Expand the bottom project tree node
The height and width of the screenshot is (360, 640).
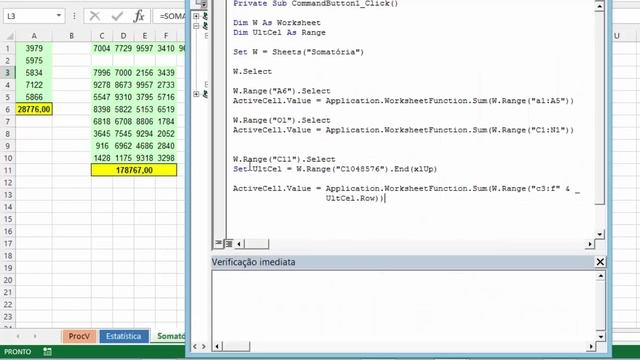pos(196,94)
